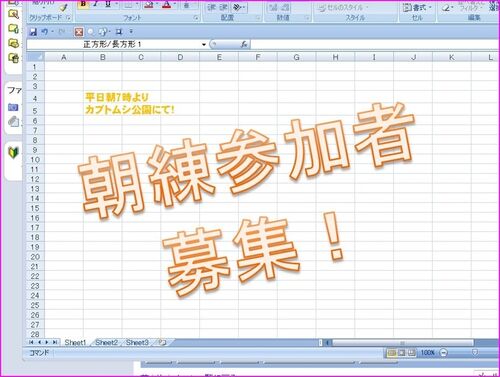Viewport: 500px width, 377px height.
Task: Click the font color A icon
Action: tap(166, 5)
